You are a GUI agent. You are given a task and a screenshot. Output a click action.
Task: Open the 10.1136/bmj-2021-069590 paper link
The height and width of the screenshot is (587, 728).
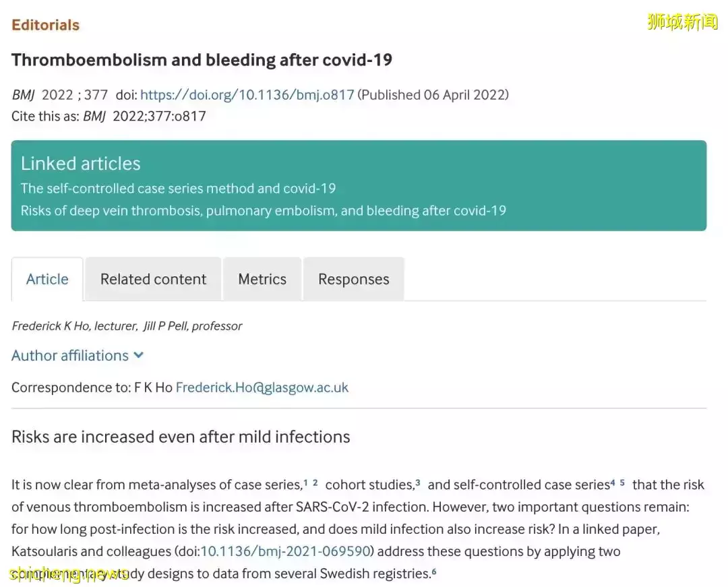[286, 551]
